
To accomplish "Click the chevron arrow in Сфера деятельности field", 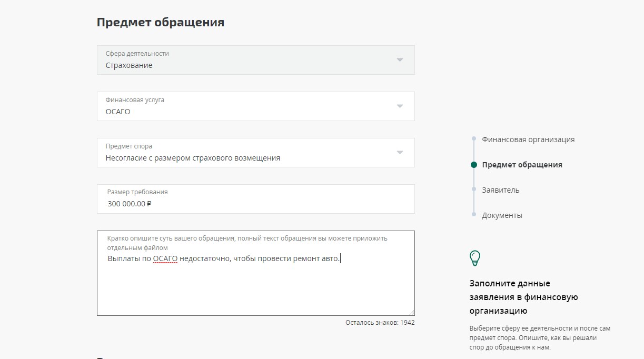I will point(400,60).
